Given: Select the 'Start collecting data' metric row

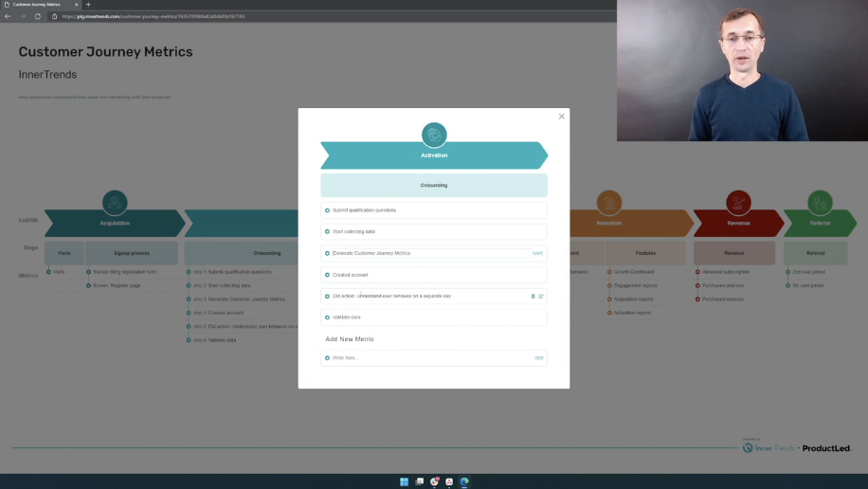Looking at the screenshot, I should [x=434, y=231].
